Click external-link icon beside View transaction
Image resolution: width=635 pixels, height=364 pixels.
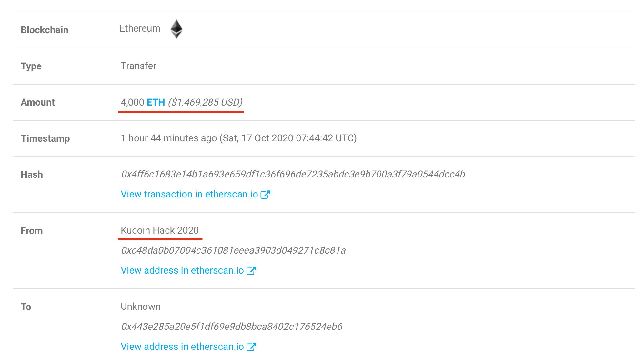tap(265, 195)
